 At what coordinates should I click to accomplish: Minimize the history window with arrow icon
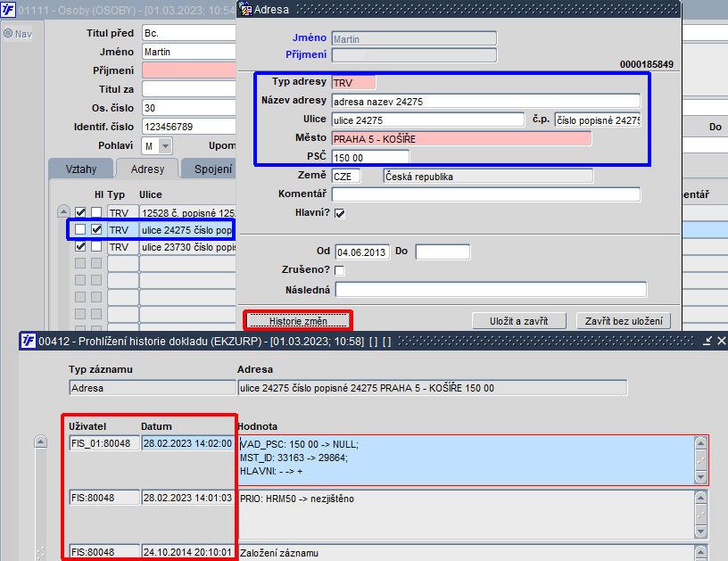707,341
